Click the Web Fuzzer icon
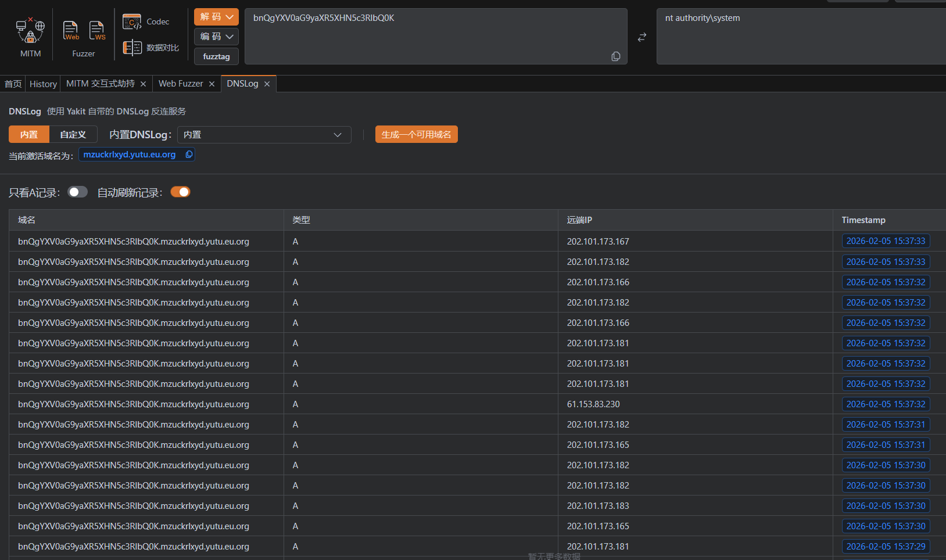946x560 pixels. (x=71, y=30)
